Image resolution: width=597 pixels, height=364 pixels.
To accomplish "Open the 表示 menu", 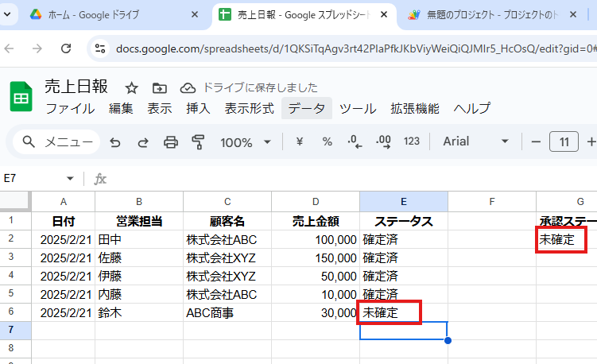I will [x=160, y=109].
